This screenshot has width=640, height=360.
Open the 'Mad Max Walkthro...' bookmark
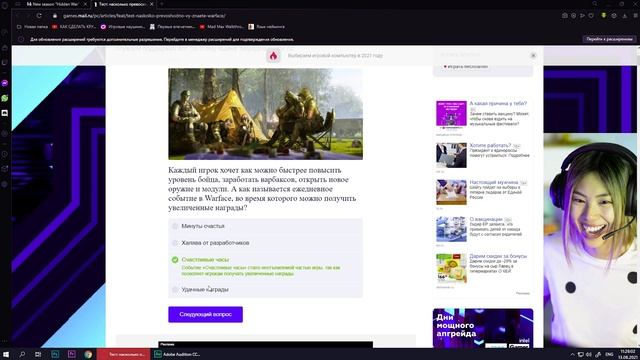tap(221, 27)
